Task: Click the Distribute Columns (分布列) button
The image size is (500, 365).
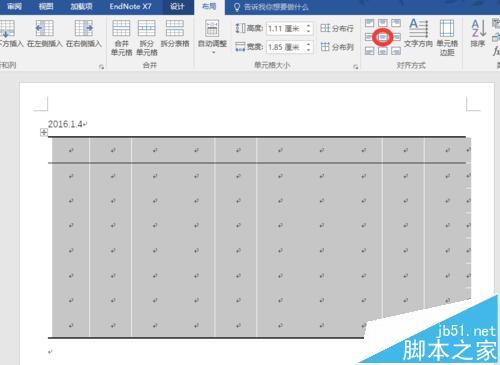Action: pos(337,47)
